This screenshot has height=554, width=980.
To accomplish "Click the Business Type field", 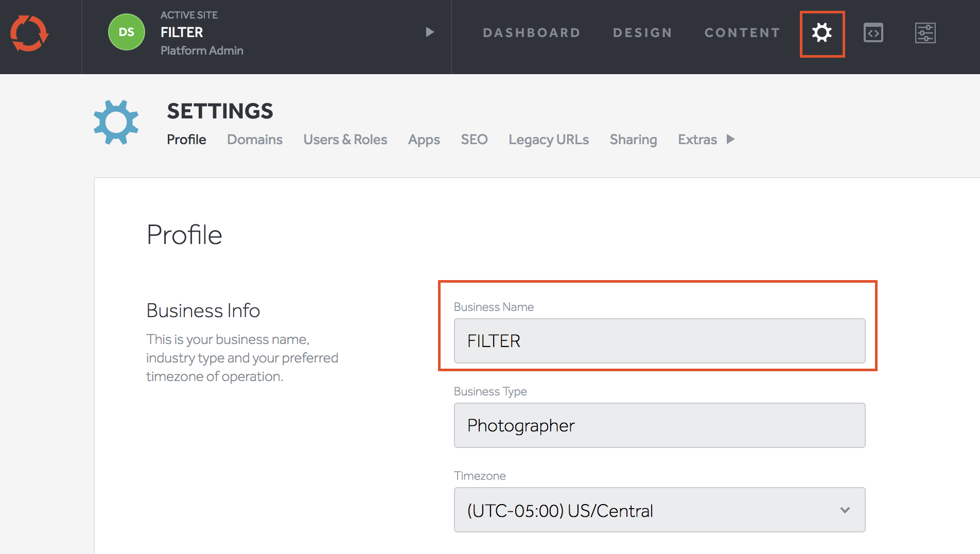I will click(659, 425).
